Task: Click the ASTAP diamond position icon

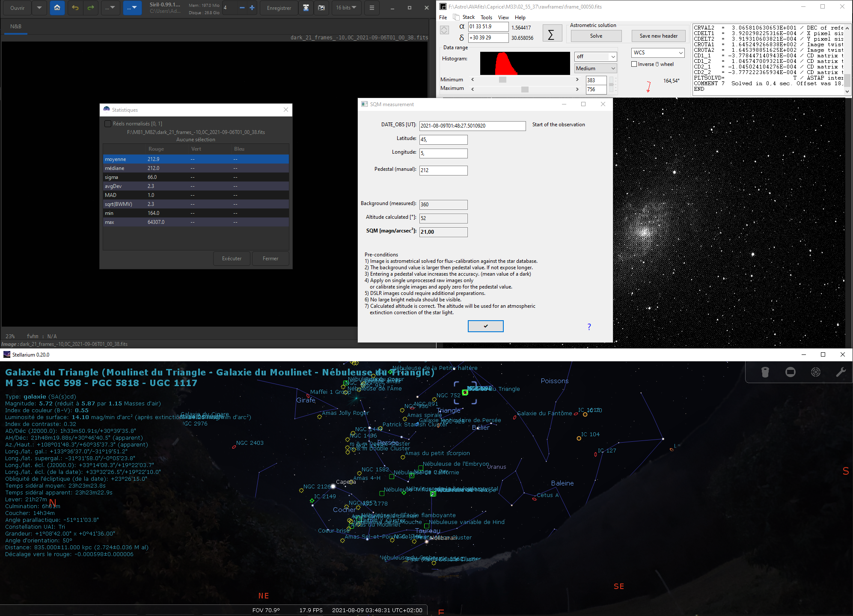Action: point(445,30)
